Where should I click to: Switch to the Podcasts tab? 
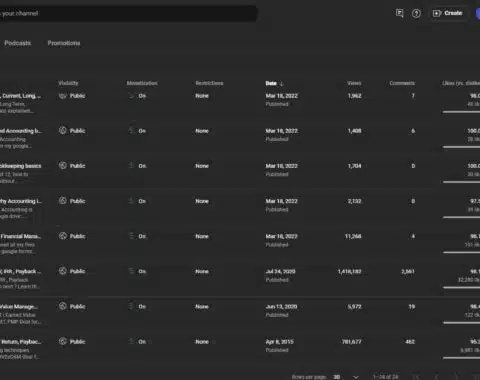[x=18, y=43]
